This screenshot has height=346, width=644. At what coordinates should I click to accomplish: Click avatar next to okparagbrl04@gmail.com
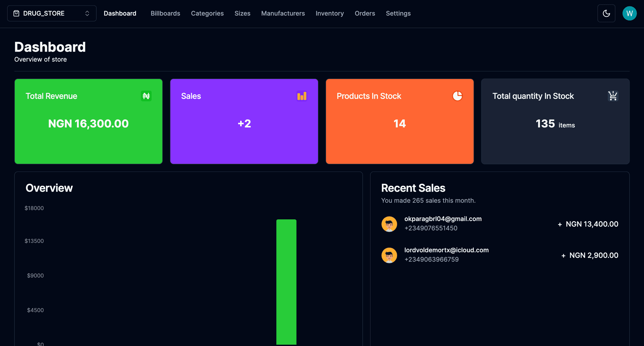(389, 224)
